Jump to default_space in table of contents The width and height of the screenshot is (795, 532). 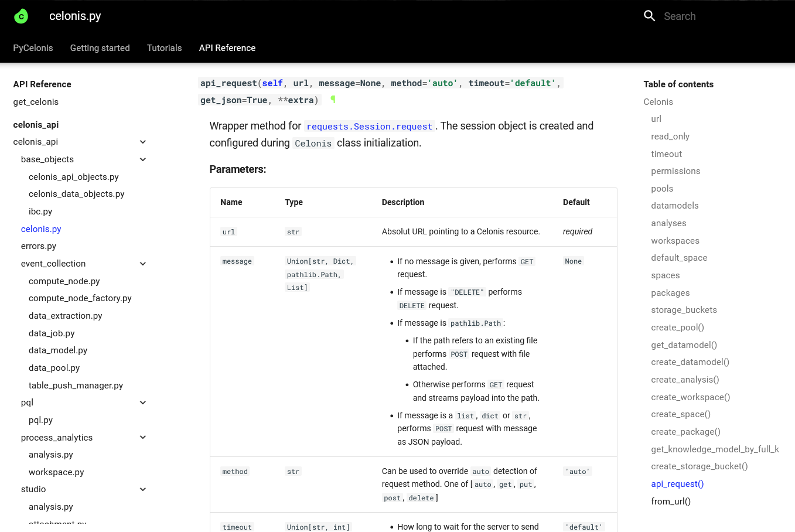pos(680,258)
